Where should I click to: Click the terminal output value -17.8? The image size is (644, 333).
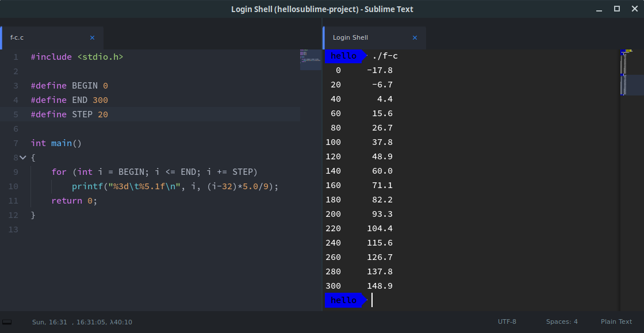(379, 70)
